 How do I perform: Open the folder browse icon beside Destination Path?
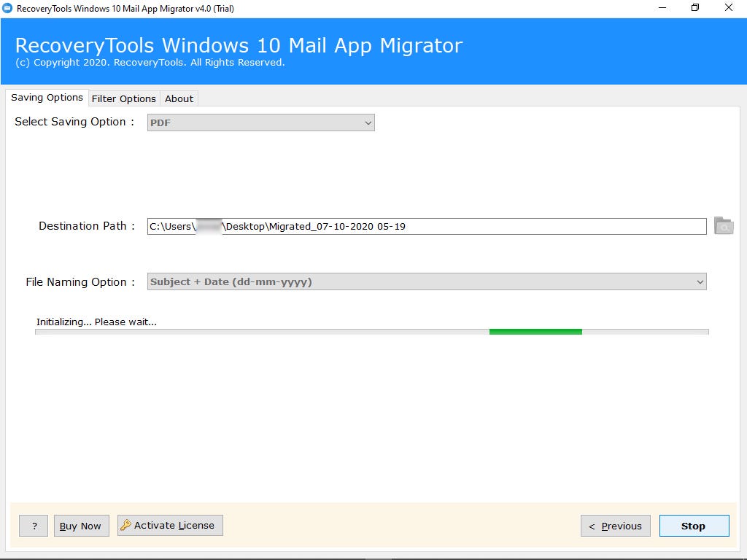click(723, 226)
